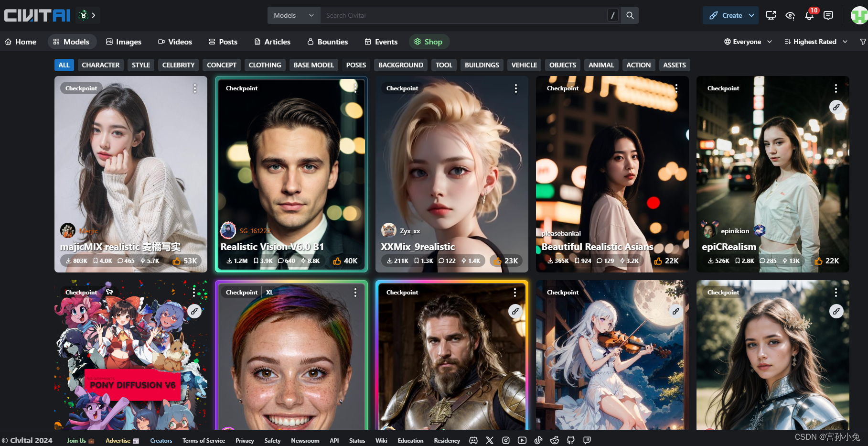Switch to the Articles tab

click(x=272, y=42)
